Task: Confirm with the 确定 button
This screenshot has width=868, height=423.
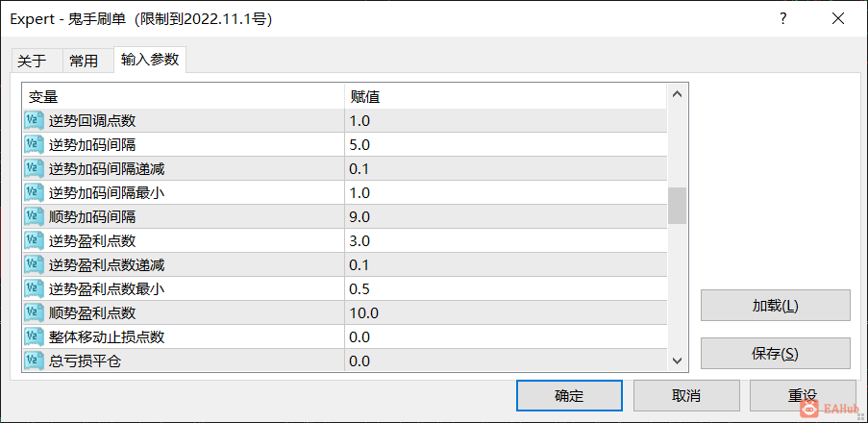Action: pyautogui.click(x=569, y=396)
